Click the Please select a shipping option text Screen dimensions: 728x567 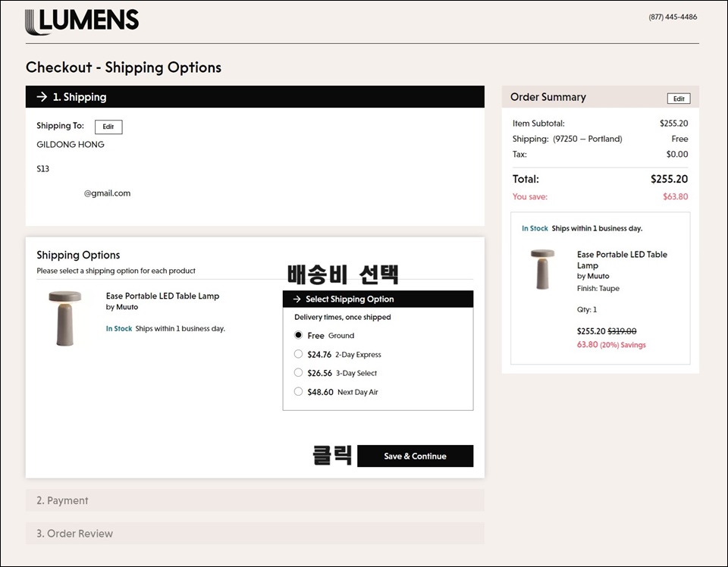[x=116, y=271]
